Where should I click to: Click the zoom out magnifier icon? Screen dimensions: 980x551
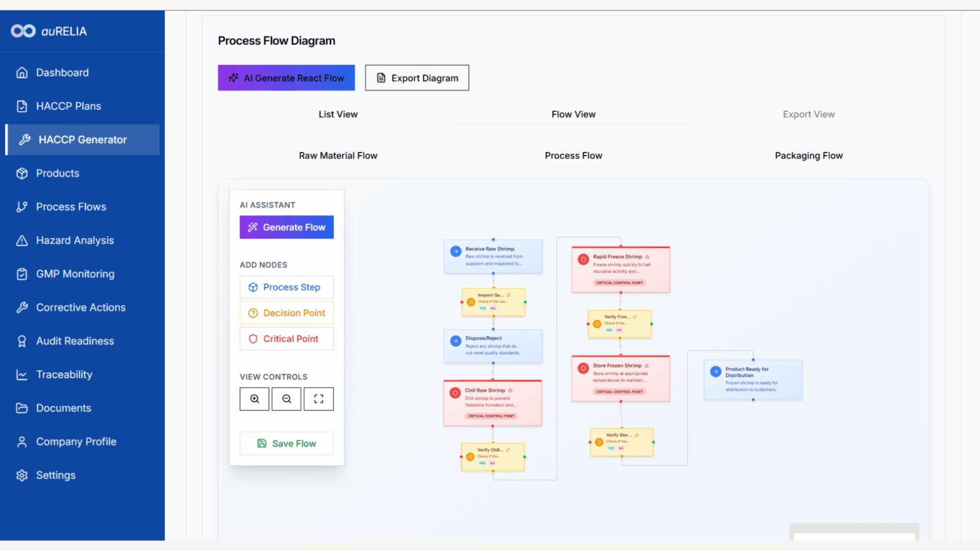287,399
